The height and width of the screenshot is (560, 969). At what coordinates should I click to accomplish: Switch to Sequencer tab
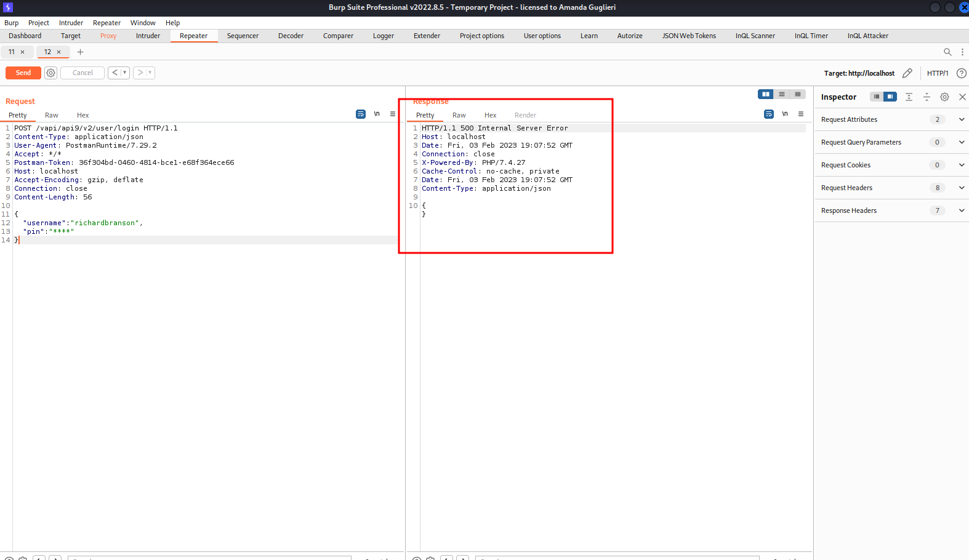[243, 36]
